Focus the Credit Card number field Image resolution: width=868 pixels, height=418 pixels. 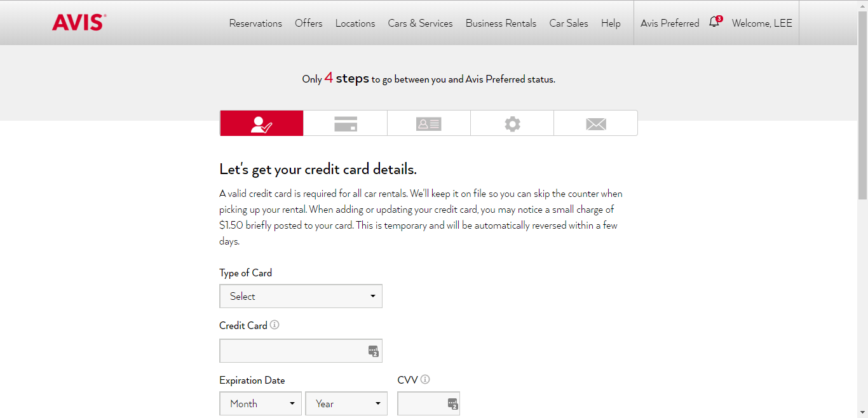(x=301, y=351)
